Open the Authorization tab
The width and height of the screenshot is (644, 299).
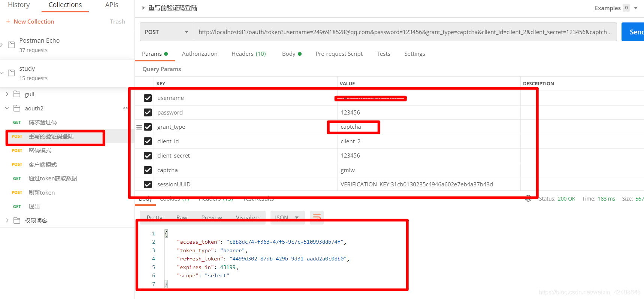(200, 54)
